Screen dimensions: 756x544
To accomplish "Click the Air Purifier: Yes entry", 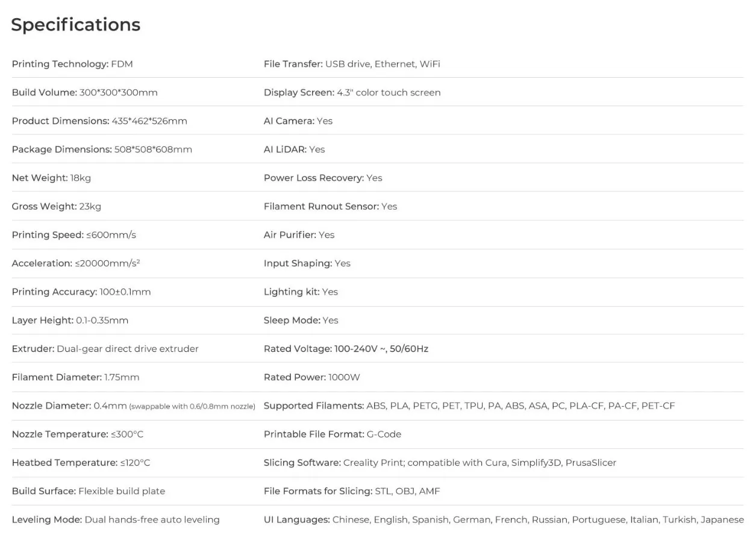I will pos(299,235).
